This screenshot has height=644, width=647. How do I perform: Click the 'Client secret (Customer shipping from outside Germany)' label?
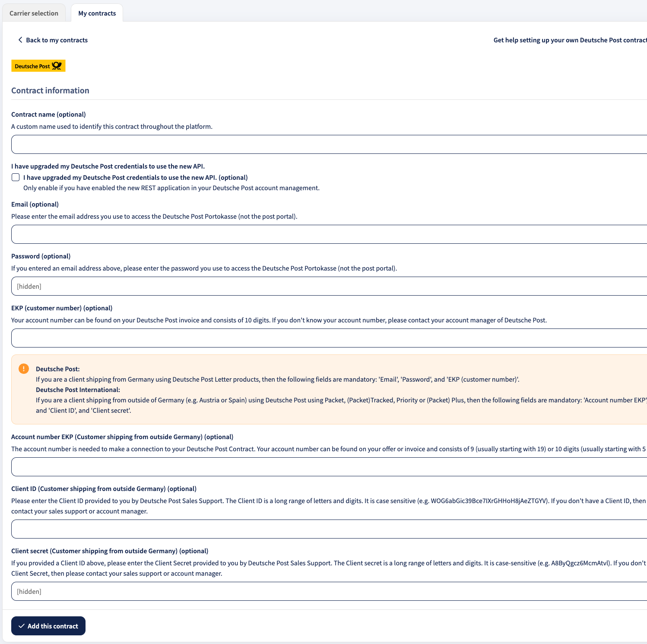110,551
